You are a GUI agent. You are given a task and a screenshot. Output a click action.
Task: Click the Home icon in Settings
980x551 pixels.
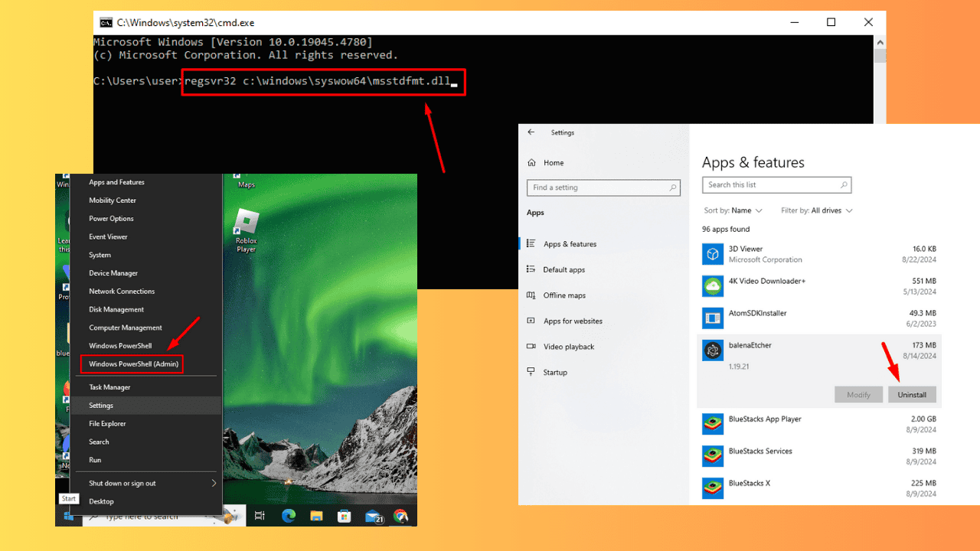tap(532, 162)
